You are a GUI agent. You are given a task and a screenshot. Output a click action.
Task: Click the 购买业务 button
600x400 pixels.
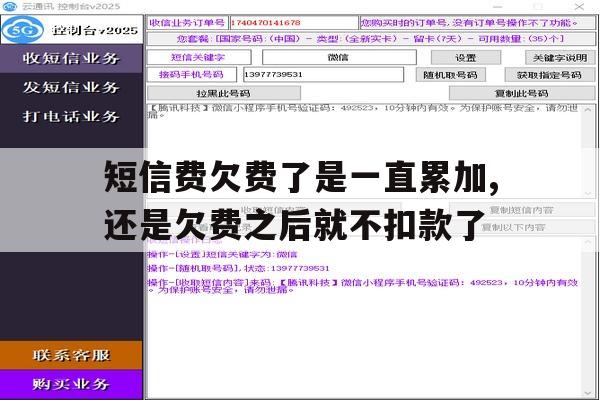coord(71,384)
